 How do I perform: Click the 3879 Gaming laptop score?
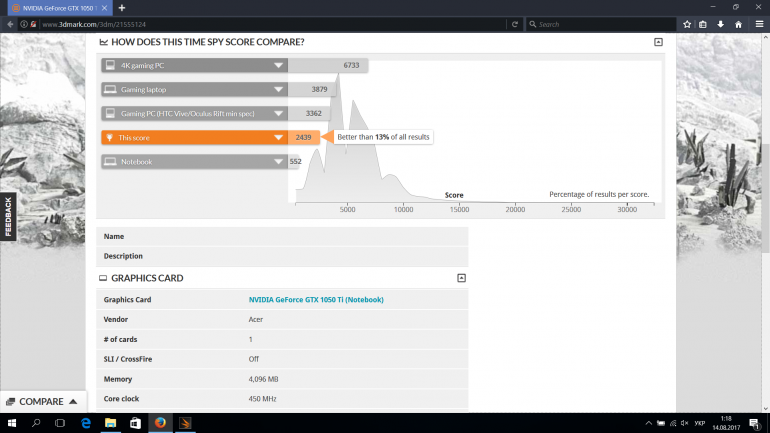(x=319, y=89)
